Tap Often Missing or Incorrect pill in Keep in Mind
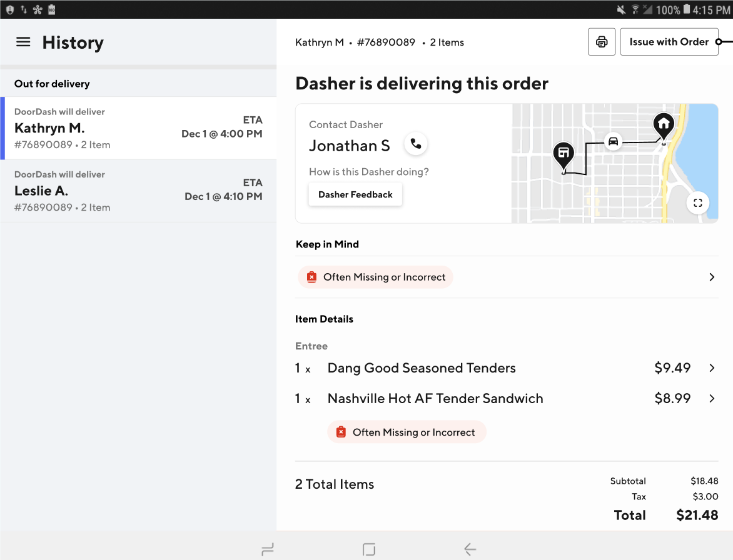Viewport: 733px width, 560px height. point(375,277)
